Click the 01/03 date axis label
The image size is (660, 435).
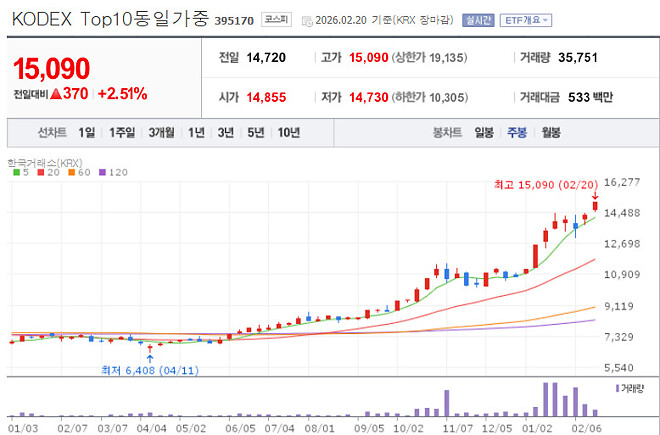click(23, 428)
